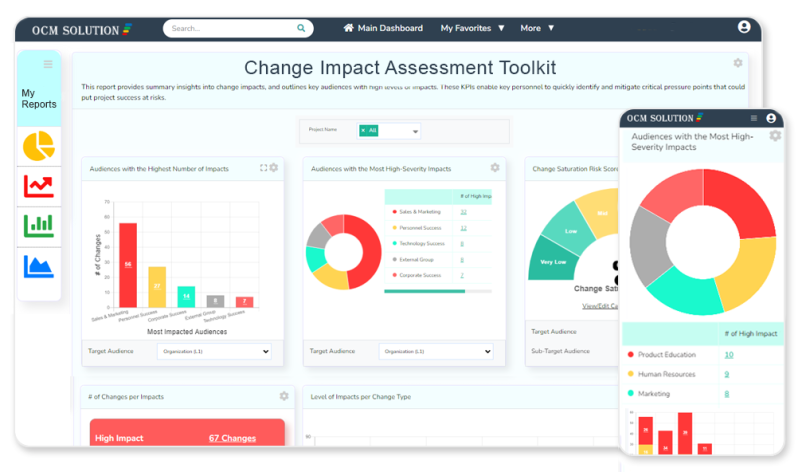Click inside the Search input field
This screenshot has height=472, width=810.
click(225, 29)
